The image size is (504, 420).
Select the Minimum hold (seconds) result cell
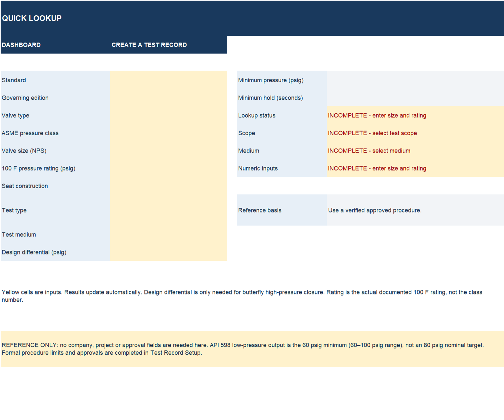click(415, 98)
